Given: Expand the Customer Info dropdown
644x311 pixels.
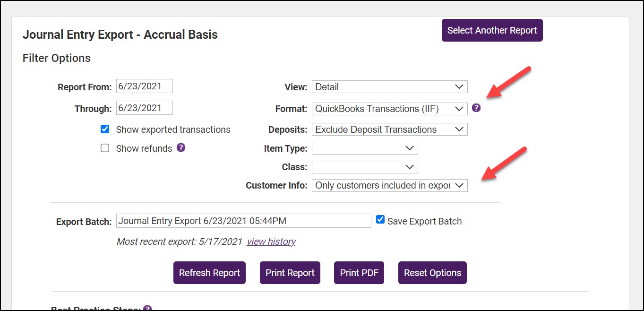Looking at the screenshot, I should [x=389, y=185].
